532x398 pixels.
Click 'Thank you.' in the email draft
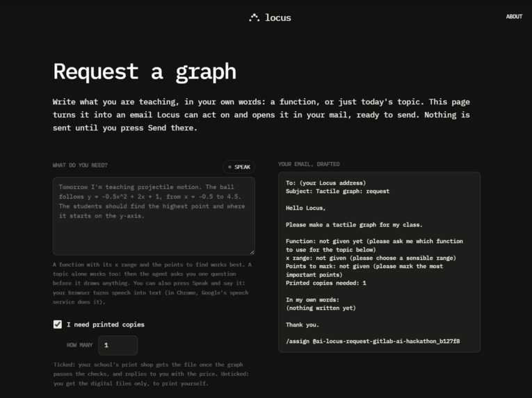click(x=303, y=325)
